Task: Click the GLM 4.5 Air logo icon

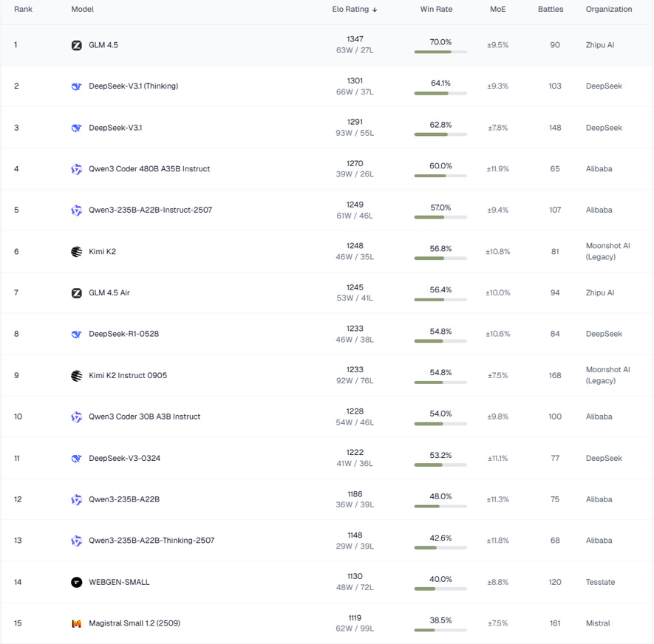Action: click(76, 292)
